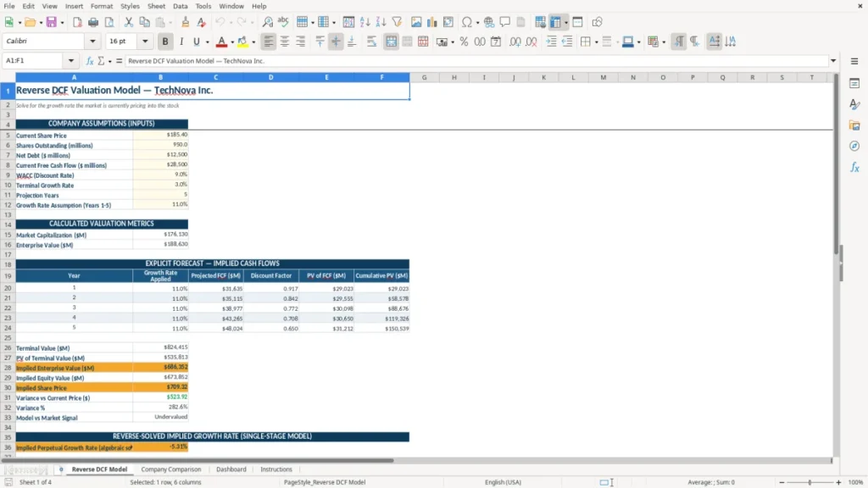Format as date calendar icon
Image resolution: width=868 pixels, height=488 pixels.
pyautogui.click(x=496, y=42)
